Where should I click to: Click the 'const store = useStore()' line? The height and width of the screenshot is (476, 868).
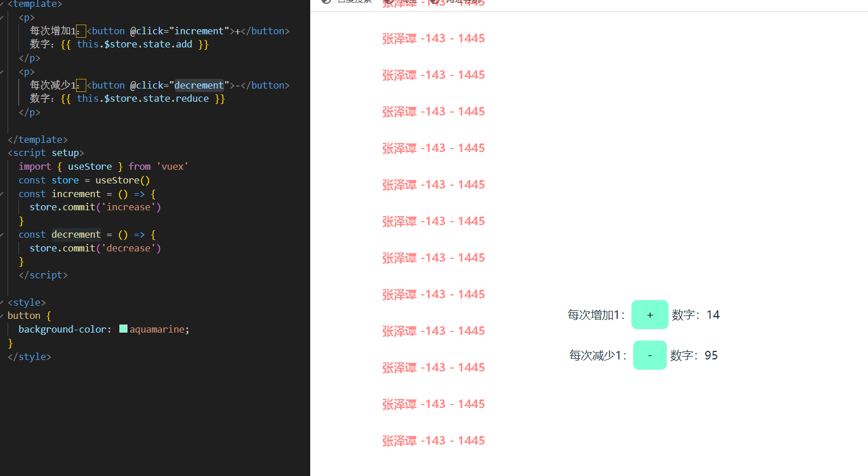84,180
